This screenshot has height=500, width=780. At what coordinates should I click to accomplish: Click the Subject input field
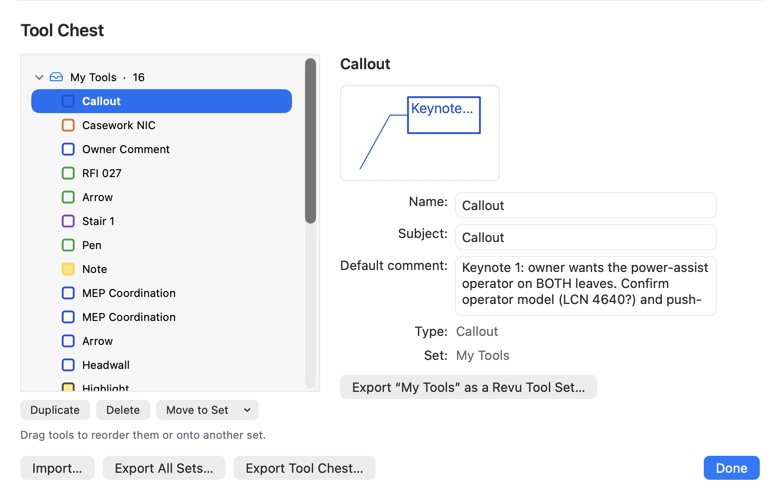(x=585, y=237)
